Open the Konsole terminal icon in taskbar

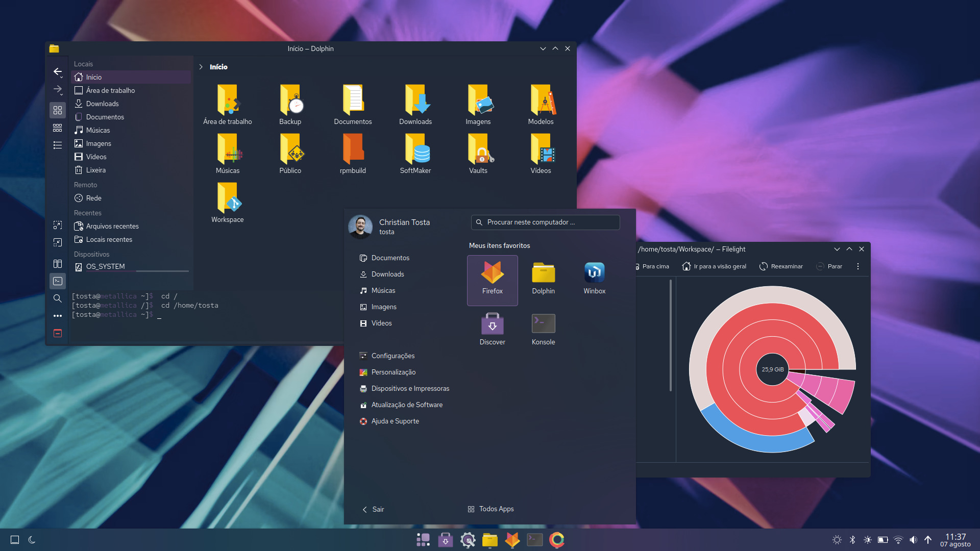pyautogui.click(x=534, y=540)
